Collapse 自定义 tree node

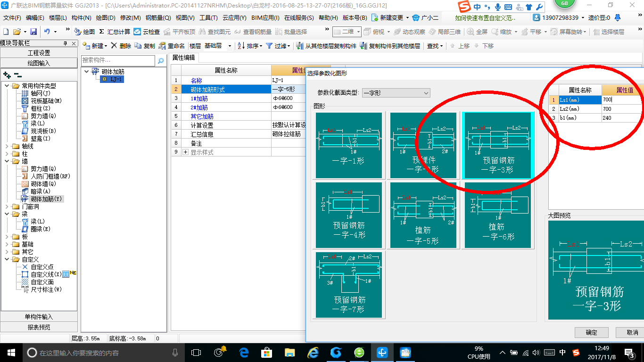point(7,259)
